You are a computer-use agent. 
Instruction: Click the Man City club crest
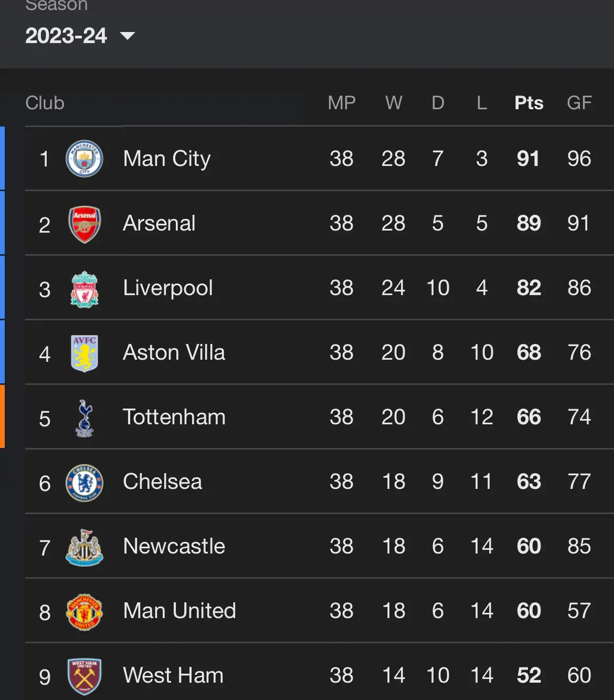[84, 159]
